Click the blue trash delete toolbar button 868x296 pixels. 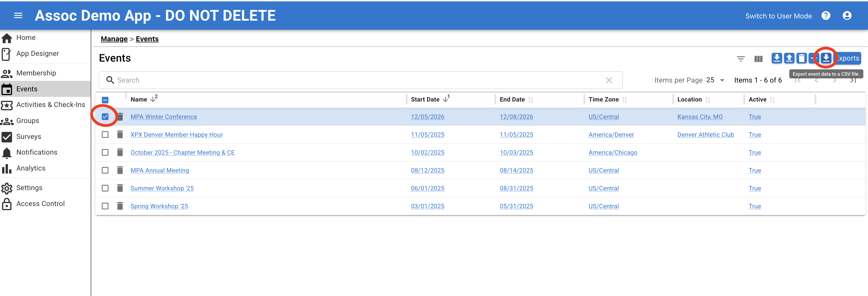tap(801, 58)
